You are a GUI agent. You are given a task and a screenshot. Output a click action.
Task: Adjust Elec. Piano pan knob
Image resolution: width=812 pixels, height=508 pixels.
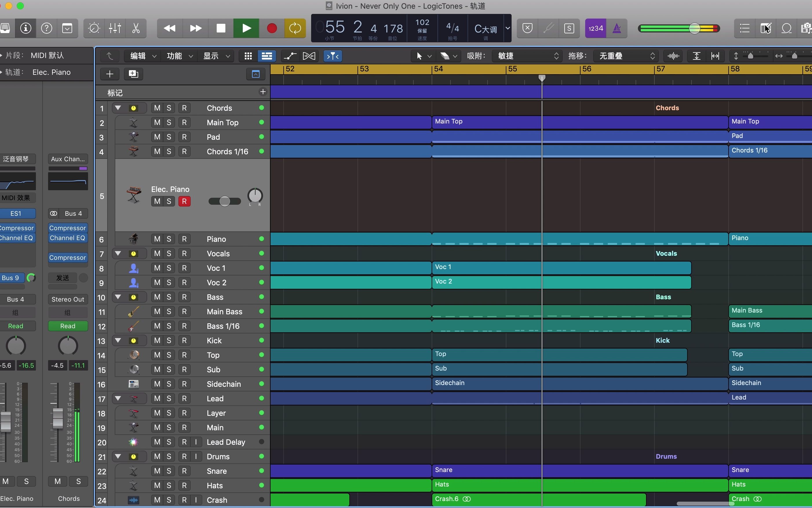(x=255, y=195)
